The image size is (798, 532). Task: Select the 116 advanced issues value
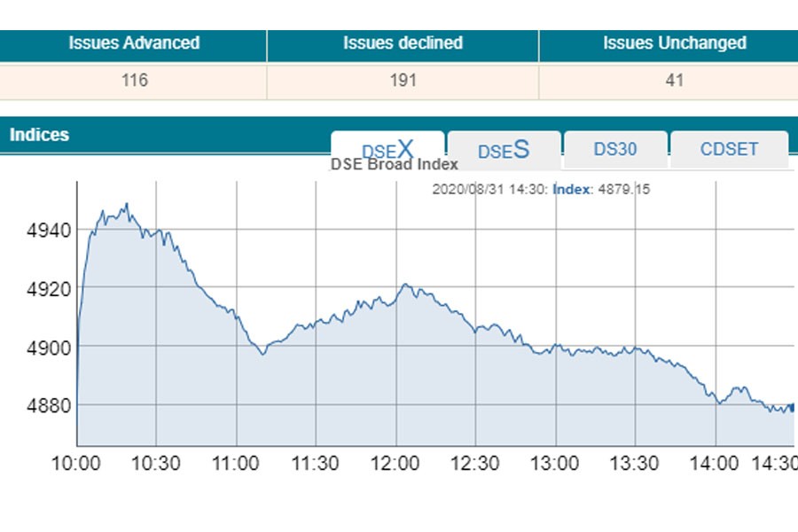click(x=134, y=81)
